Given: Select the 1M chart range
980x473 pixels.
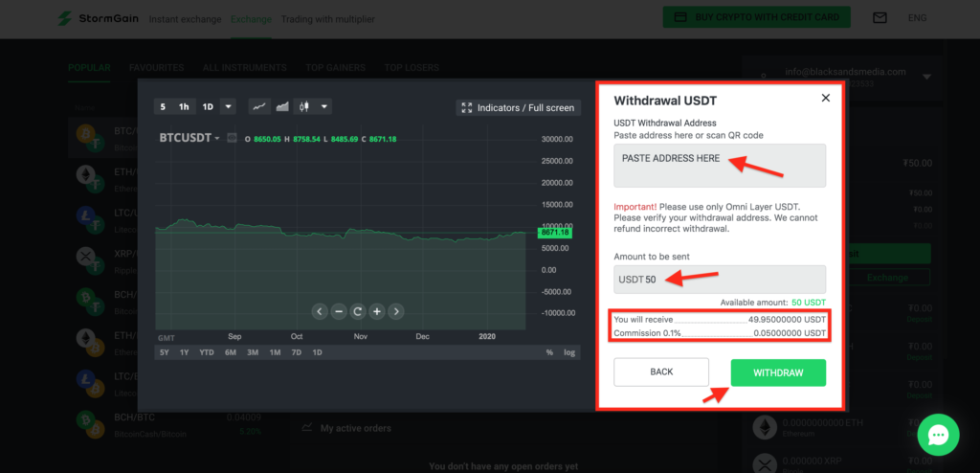Looking at the screenshot, I should click(x=275, y=352).
